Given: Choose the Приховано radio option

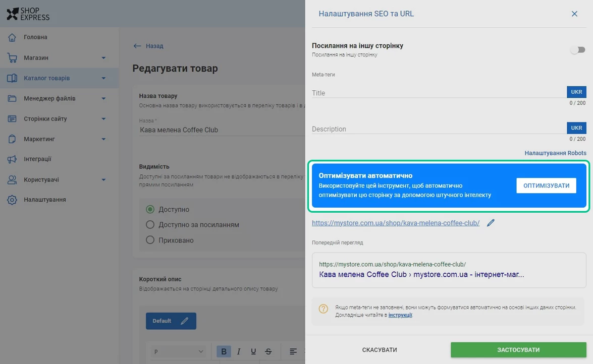Looking at the screenshot, I should (x=150, y=240).
